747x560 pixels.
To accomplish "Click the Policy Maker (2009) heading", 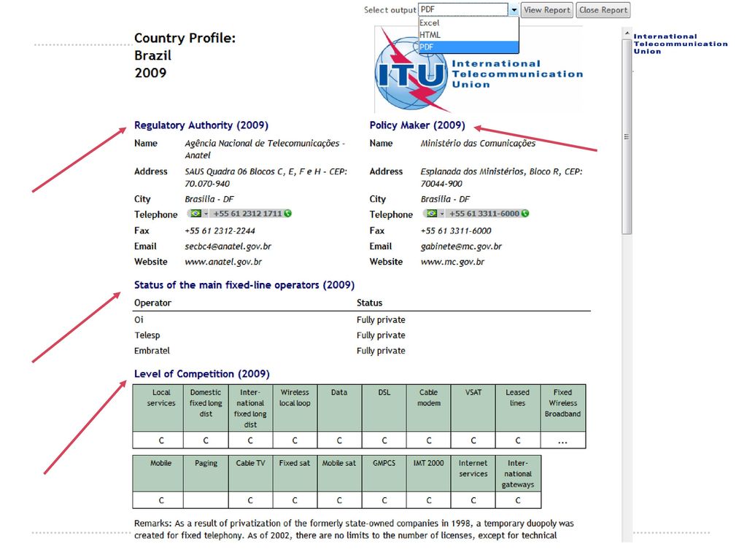I will [417, 125].
